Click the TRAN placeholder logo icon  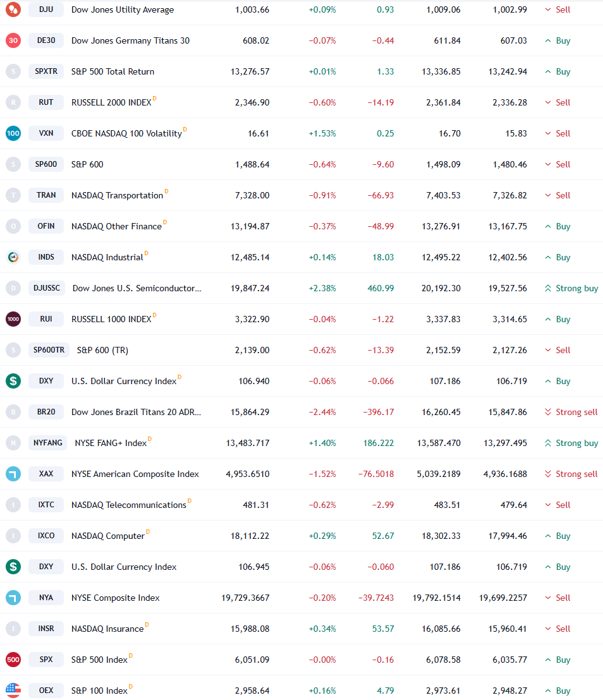13,195
